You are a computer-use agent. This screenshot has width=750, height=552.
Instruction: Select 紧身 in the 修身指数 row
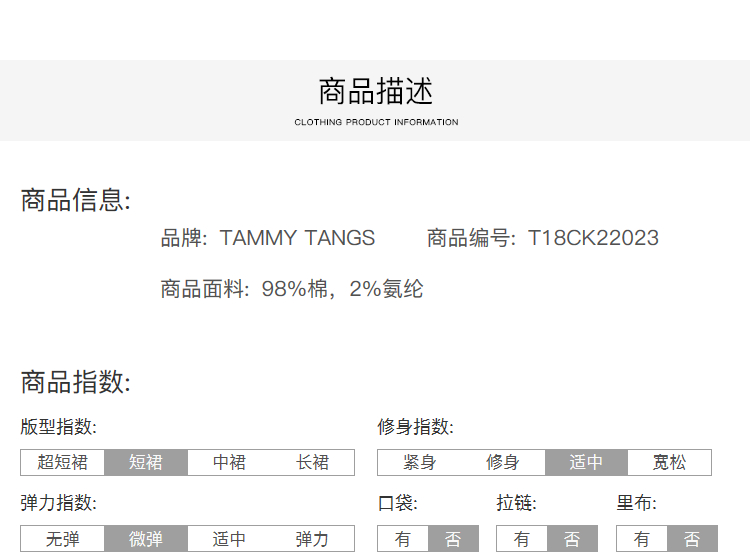point(419,462)
